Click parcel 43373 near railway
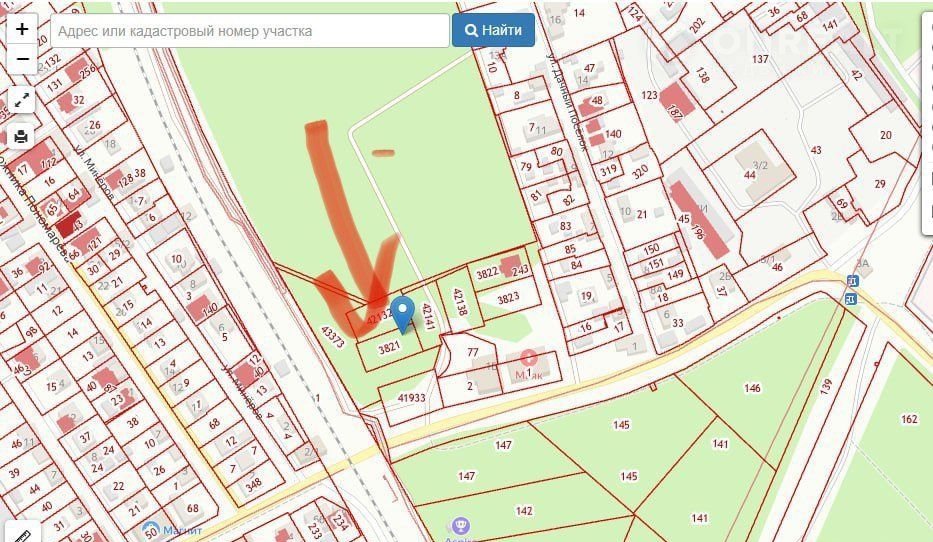 coord(333,337)
